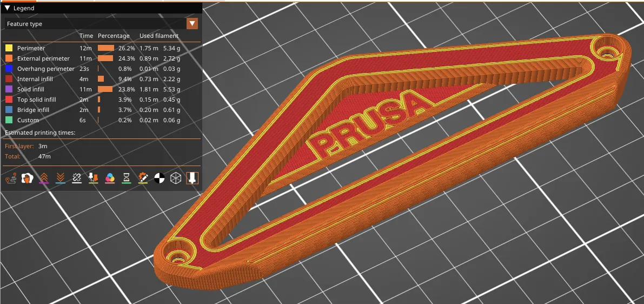The width and height of the screenshot is (644, 304).
Task: Toggle Solid infill feature row
Action: point(102,89)
